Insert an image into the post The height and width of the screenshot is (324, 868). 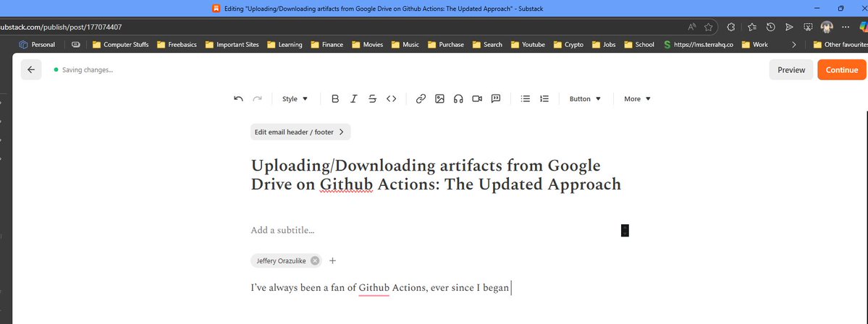point(439,99)
